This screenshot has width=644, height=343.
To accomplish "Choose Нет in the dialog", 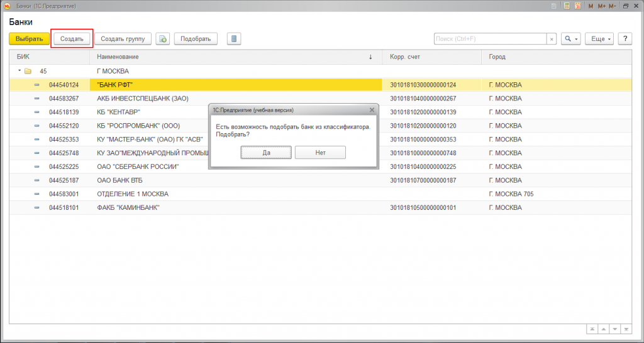I will click(320, 152).
